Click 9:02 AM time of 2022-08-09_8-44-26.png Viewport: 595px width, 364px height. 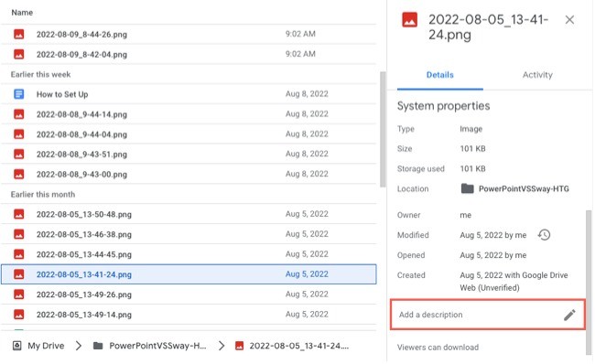(x=300, y=34)
